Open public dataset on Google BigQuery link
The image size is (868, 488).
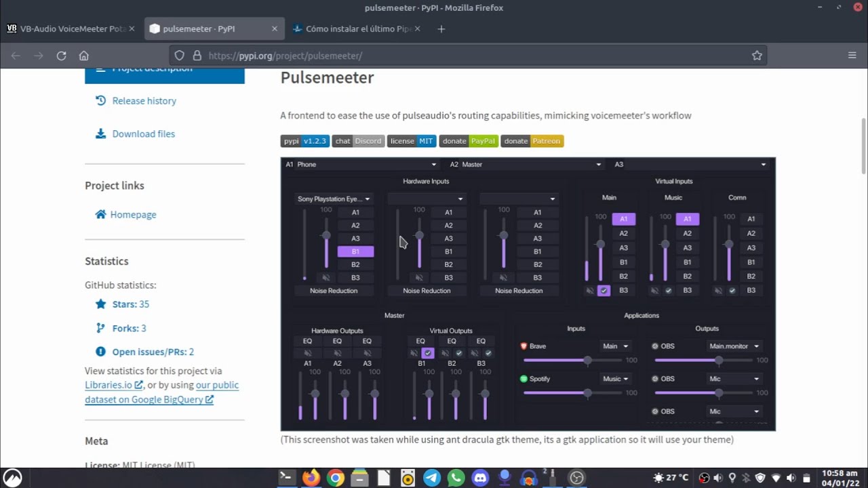161,392
